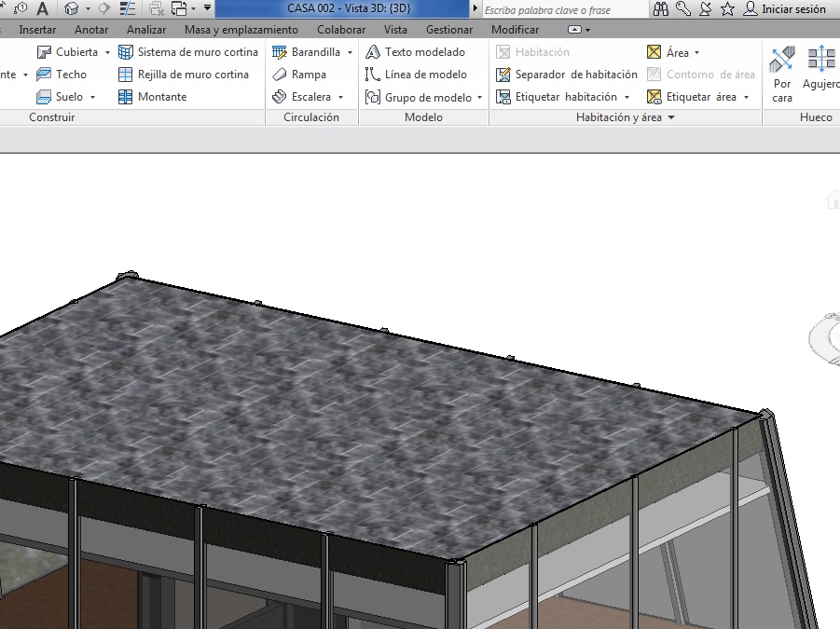Expand the Barandilla dropdown arrow

click(351, 53)
